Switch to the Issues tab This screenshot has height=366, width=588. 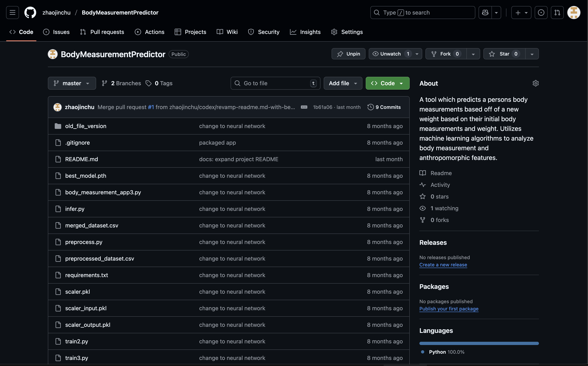point(56,32)
